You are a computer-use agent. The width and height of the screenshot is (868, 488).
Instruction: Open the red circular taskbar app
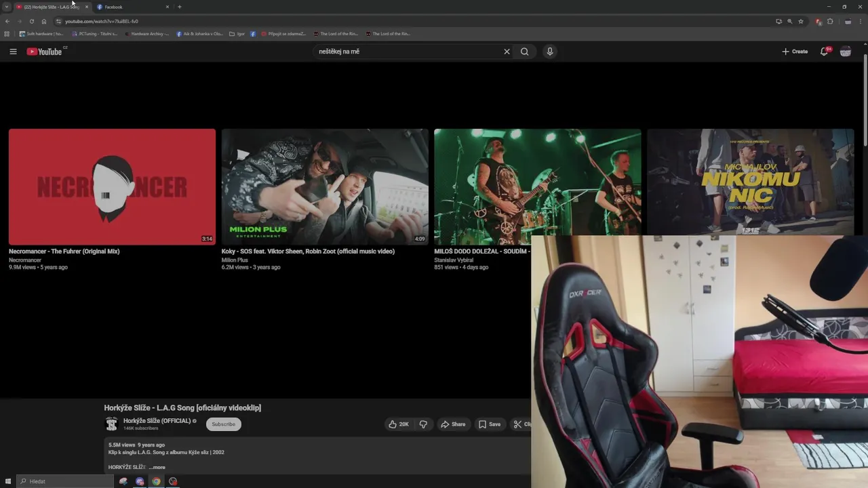(173, 481)
